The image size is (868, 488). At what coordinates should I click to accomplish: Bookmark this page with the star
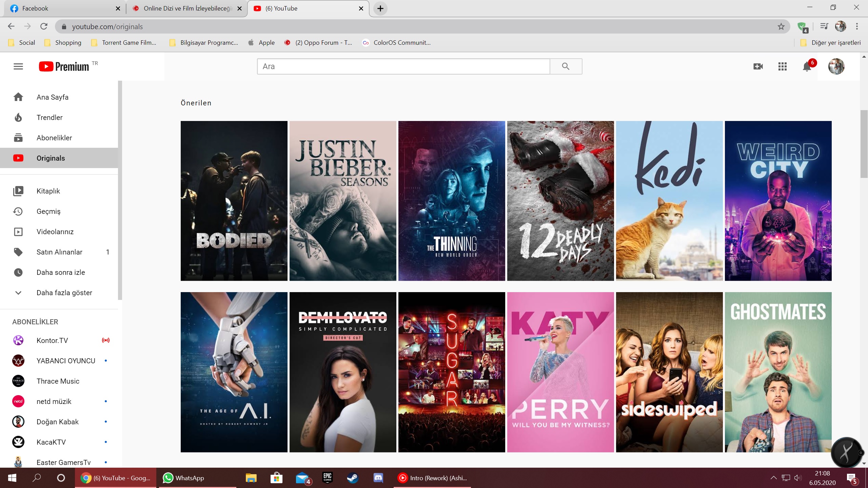pos(781,26)
